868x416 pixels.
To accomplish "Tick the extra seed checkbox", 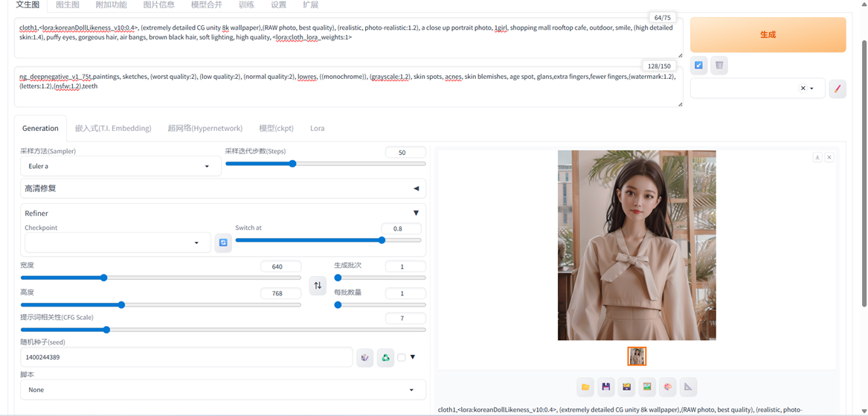I will (x=402, y=357).
